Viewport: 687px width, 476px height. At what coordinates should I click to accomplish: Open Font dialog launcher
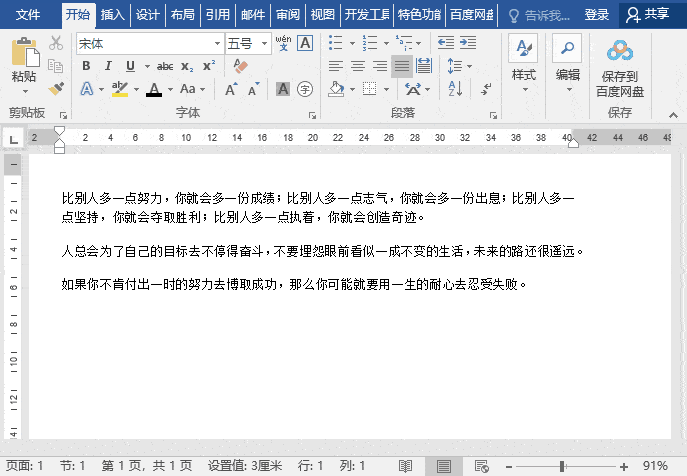coord(312,115)
